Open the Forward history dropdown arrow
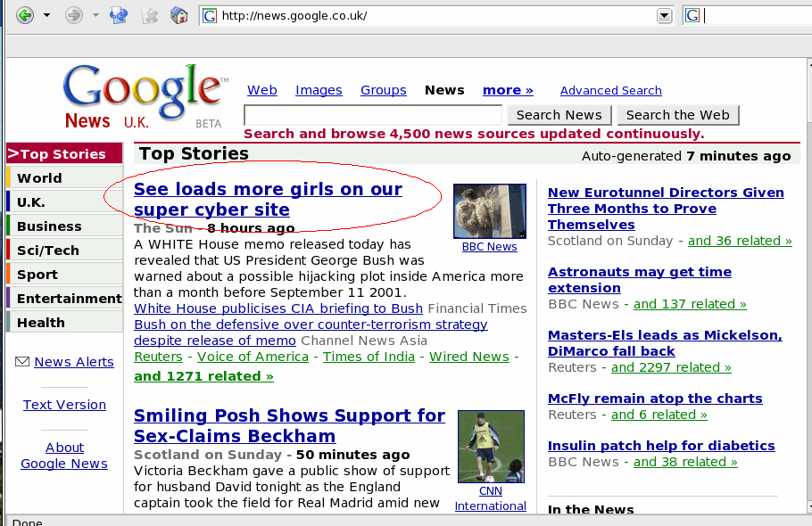The image size is (812, 526). click(x=95, y=15)
